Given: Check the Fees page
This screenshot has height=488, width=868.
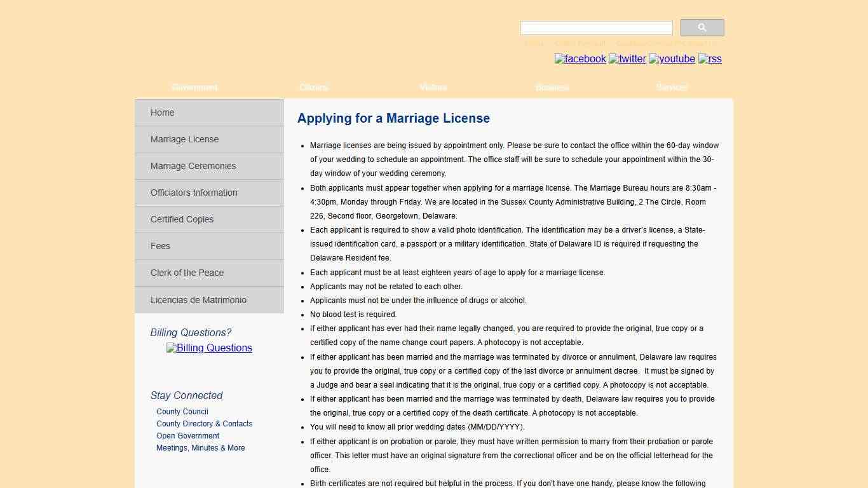Looking at the screenshot, I should coord(160,246).
